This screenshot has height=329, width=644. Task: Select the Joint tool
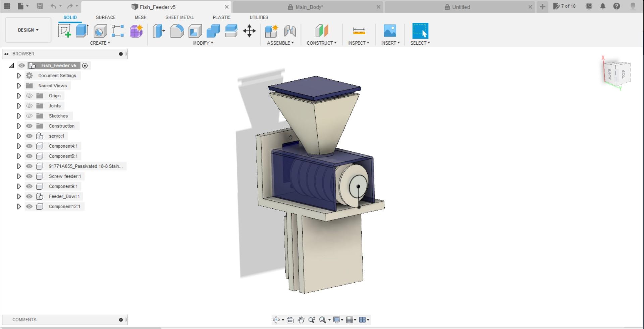tap(290, 31)
